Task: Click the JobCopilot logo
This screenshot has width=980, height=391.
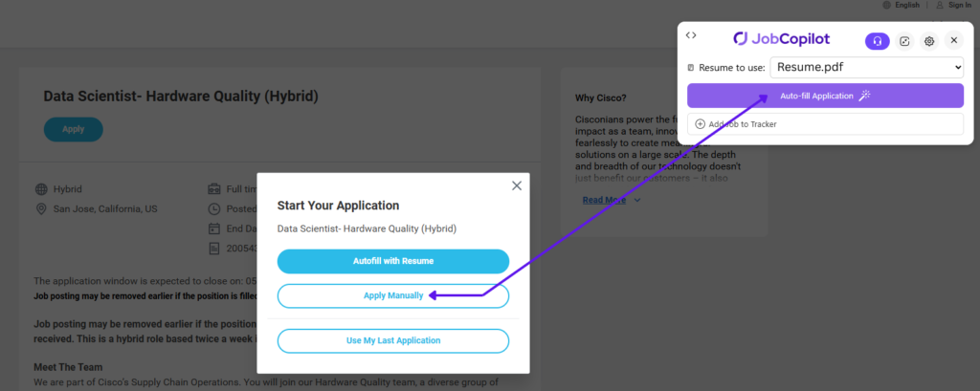Action: 781,39
